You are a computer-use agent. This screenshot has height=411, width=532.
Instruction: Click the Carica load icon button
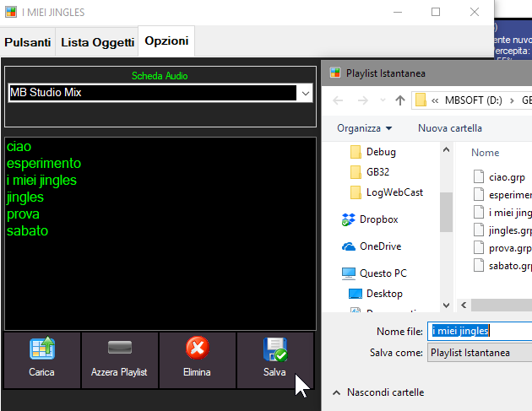point(42,359)
